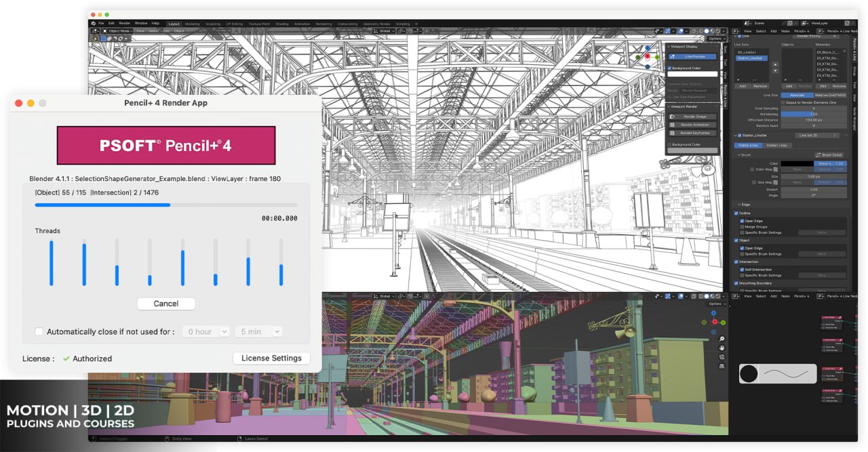Select Station_LineSet in Line Sets list
The width and height of the screenshot is (868, 452).
click(x=752, y=58)
